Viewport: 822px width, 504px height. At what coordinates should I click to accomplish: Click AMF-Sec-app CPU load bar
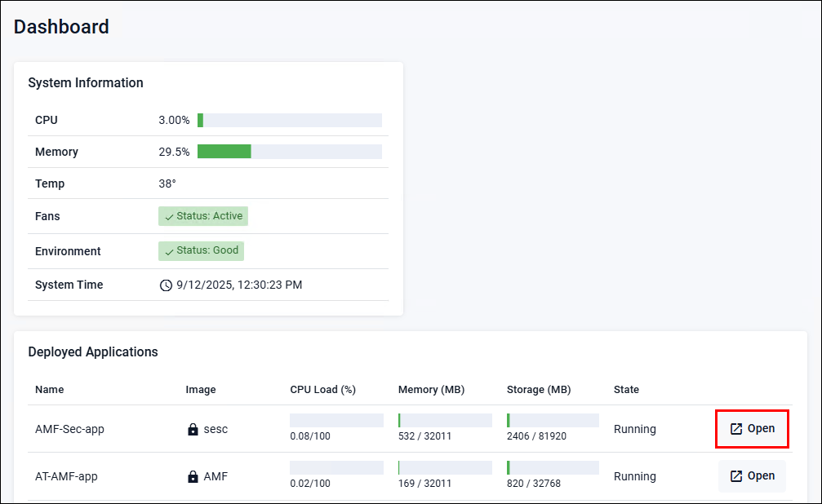pos(336,421)
